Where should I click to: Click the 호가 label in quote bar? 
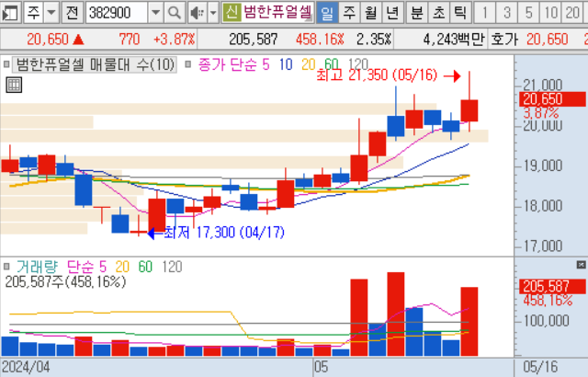pyautogui.click(x=504, y=39)
